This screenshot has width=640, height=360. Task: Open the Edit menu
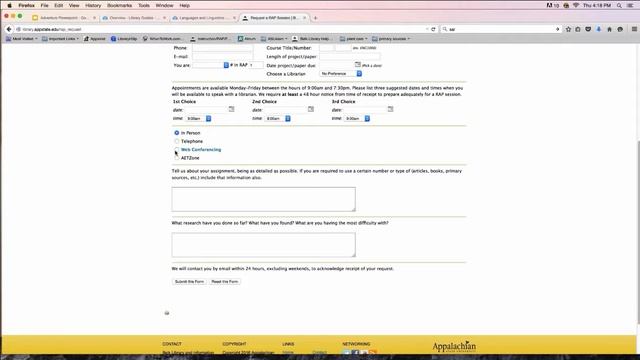[59, 5]
